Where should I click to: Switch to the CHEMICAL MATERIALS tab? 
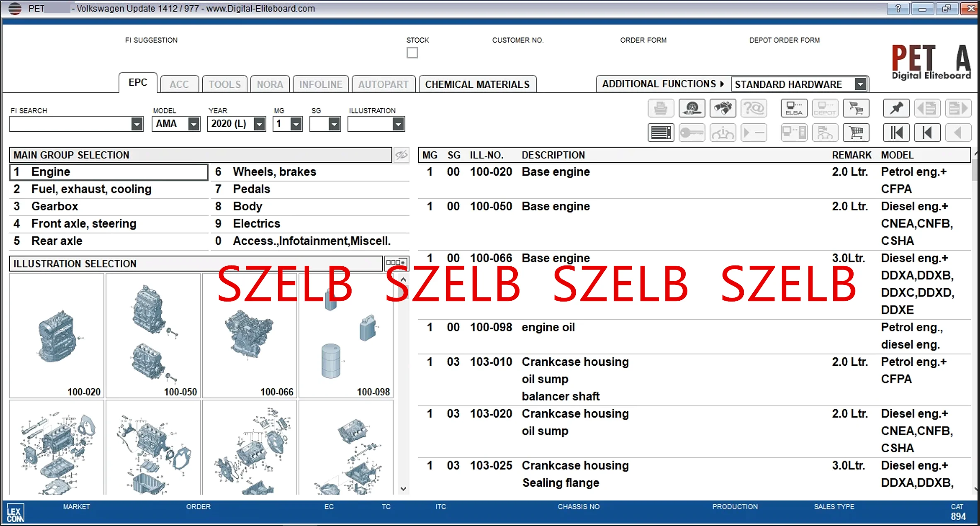[477, 84]
